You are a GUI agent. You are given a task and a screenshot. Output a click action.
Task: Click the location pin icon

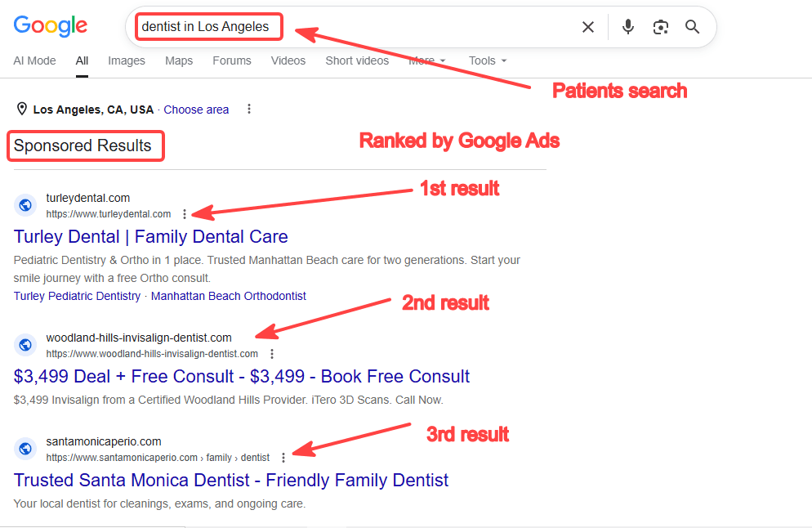pyautogui.click(x=22, y=109)
